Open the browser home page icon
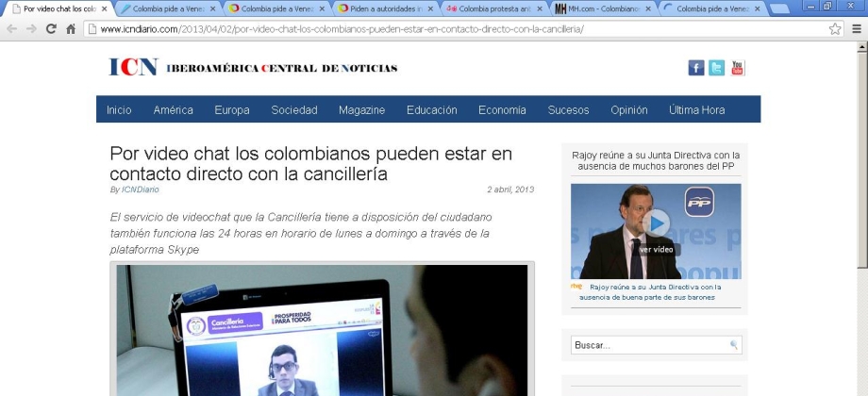868x396 pixels. point(71,29)
